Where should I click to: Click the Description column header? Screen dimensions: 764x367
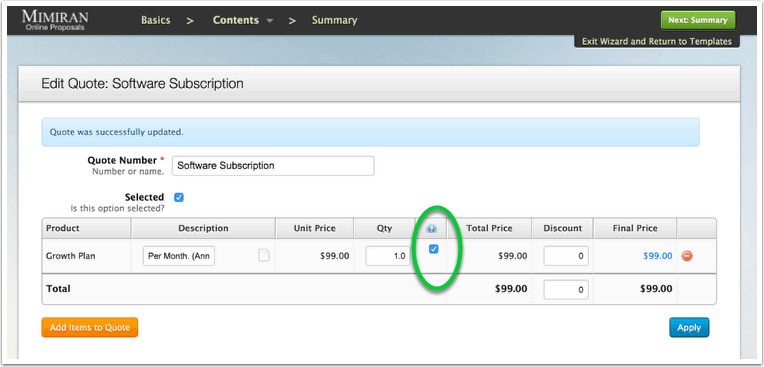(x=203, y=228)
